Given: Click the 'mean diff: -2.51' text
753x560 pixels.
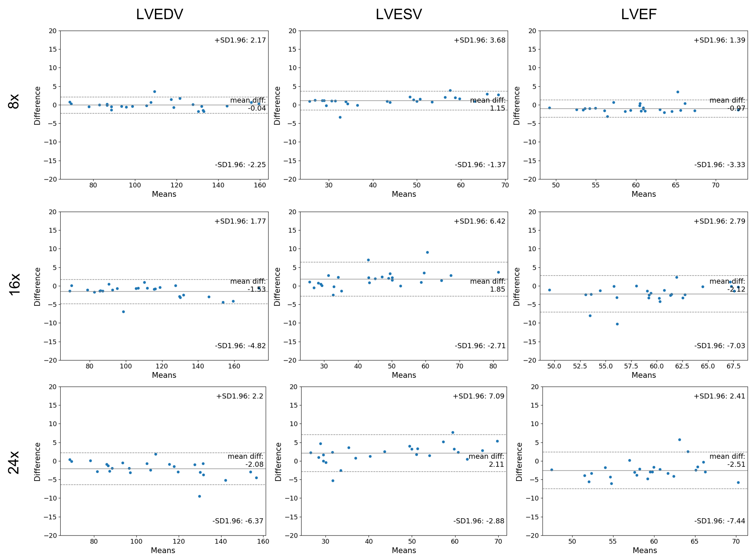Looking at the screenshot, I should click(727, 460).
